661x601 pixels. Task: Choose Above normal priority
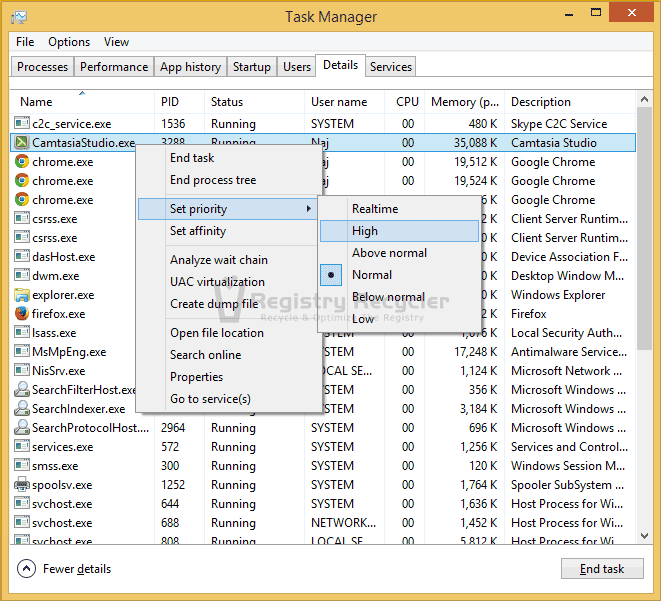point(399,253)
